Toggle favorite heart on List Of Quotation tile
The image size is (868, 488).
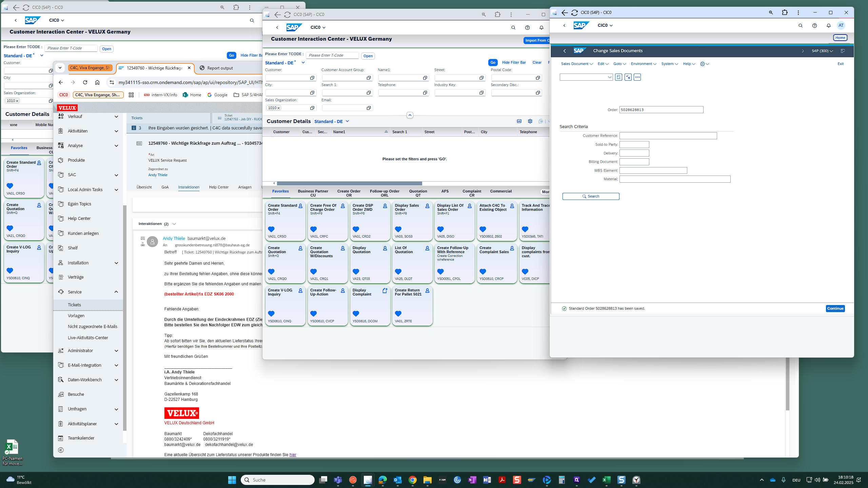point(398,271)
